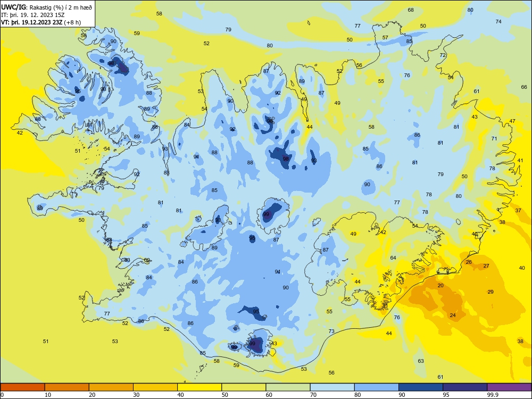Click the humidity value "66" on the map
532x399 pixels.
pos(524,87)
